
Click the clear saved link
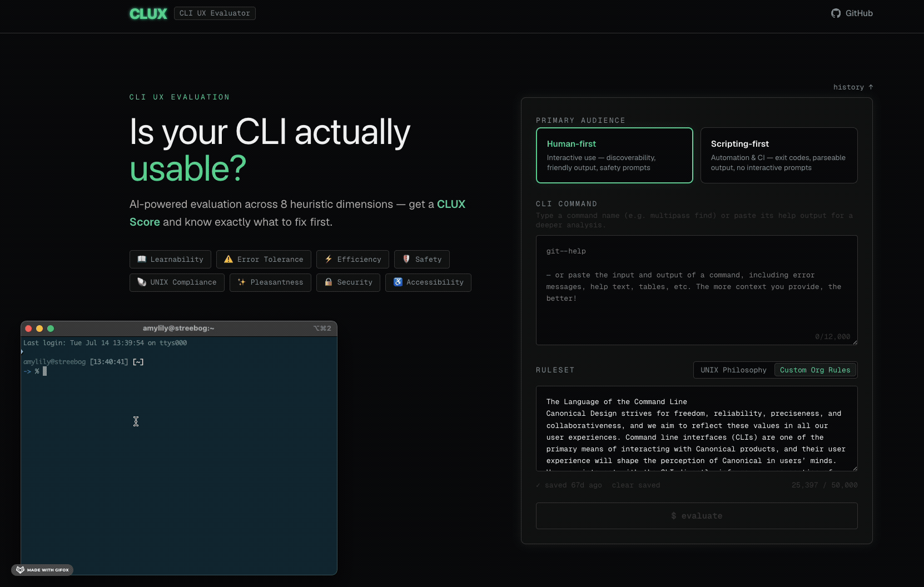coord(636,485)
